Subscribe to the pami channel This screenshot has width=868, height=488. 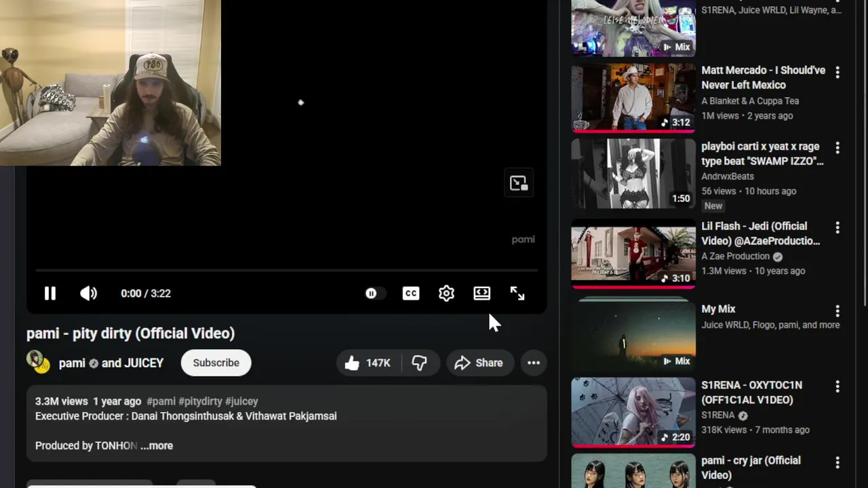216,363
